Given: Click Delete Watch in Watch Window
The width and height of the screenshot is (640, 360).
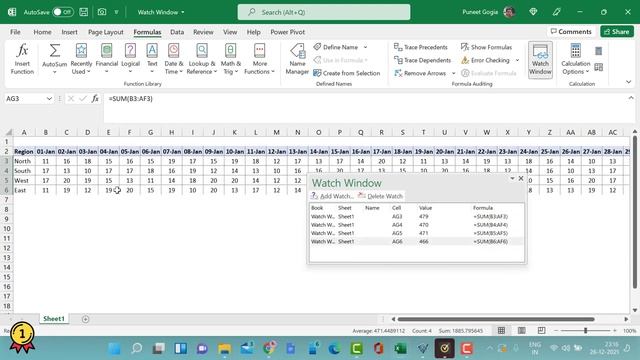Looking at the screenshot, I should pos(380,196).
